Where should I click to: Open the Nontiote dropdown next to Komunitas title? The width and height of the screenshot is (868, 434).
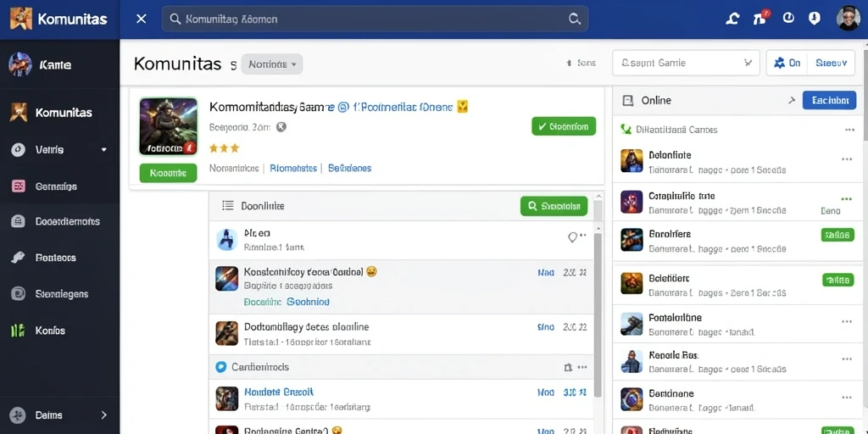pyautogui.click(x=272, y=64)
